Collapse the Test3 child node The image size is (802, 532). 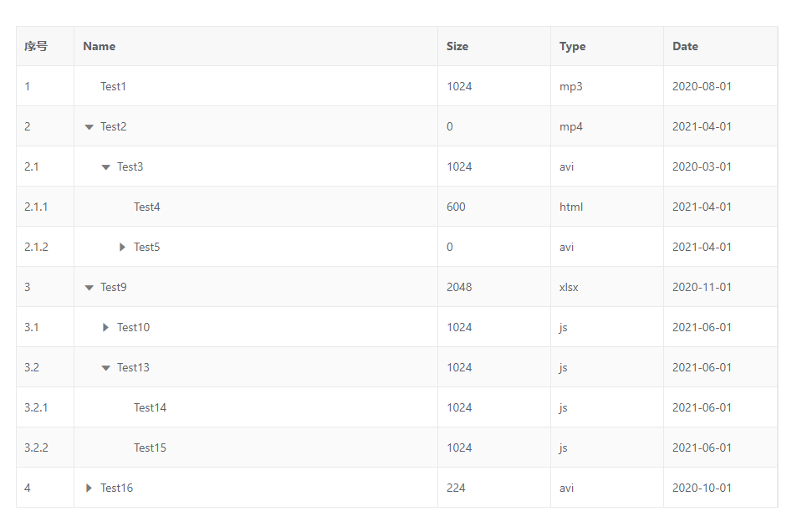point(105,167)
